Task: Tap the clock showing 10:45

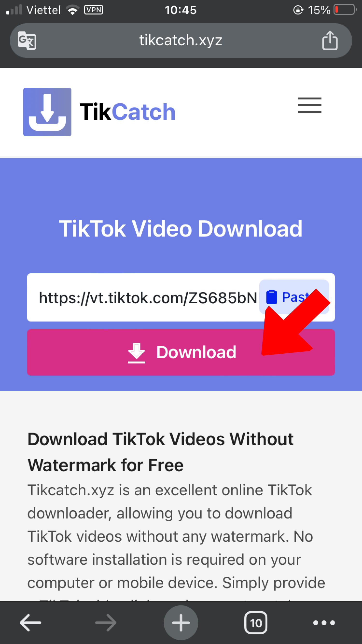Action: tap(181, 10)
